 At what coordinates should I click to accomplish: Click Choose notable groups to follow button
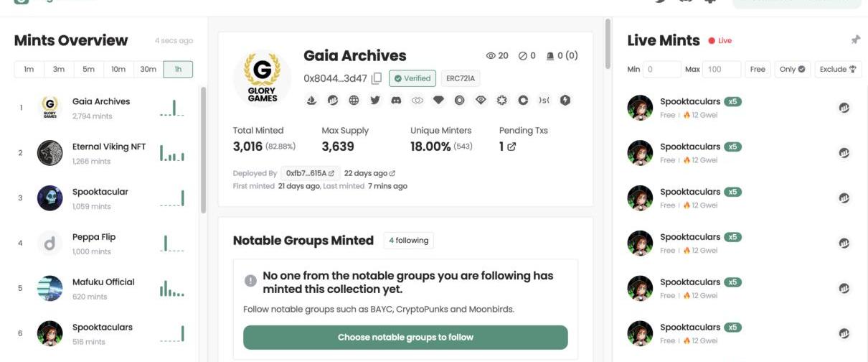(405, 337)
